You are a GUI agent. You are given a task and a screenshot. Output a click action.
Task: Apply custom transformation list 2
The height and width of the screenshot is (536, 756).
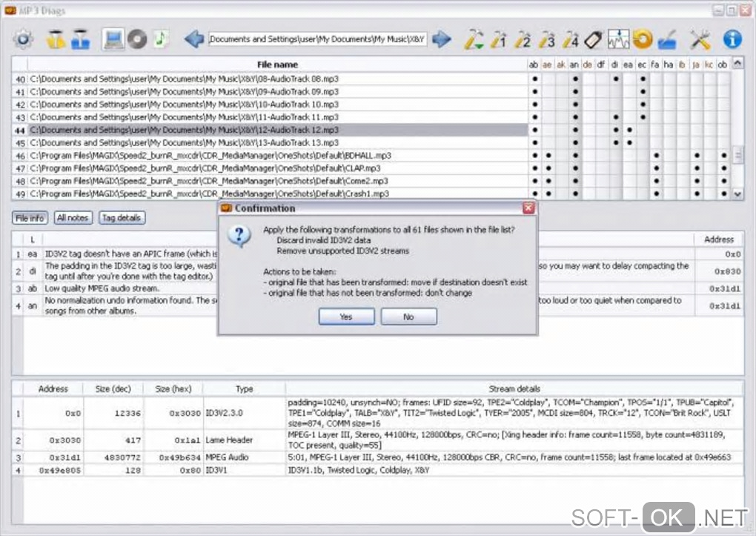click(523, 39)
